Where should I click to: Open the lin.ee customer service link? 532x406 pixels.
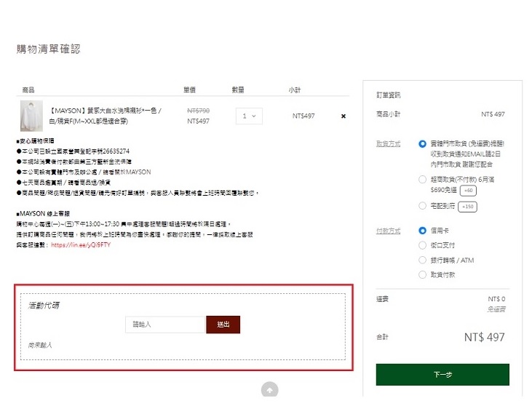pos(81,245)
